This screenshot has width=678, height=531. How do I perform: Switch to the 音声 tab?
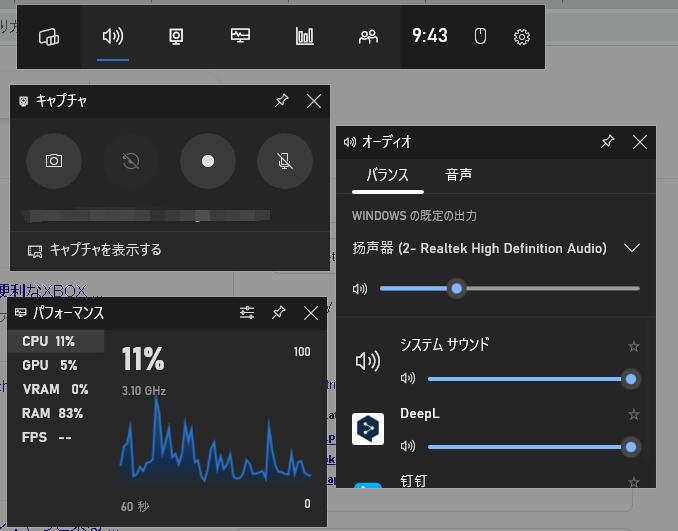point(459,175)
